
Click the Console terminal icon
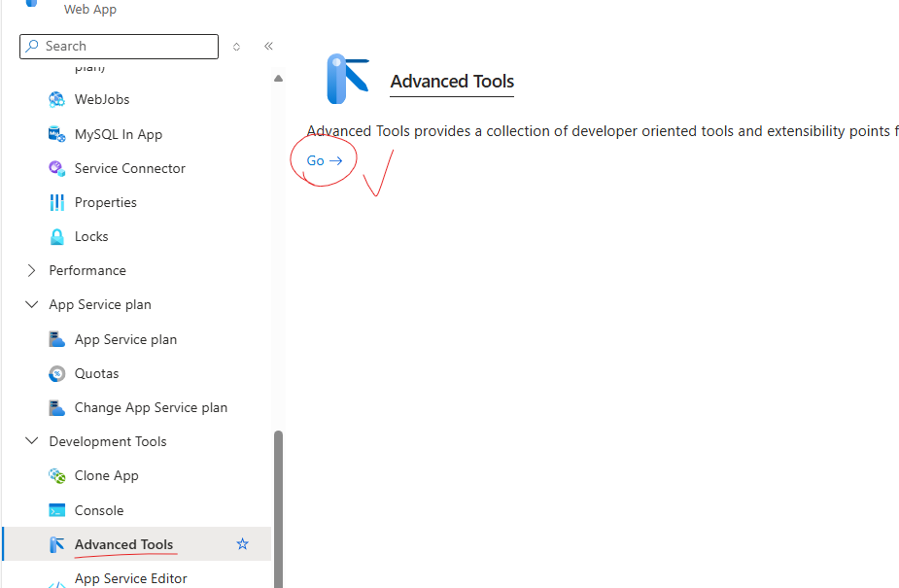[x=56, y=510]
